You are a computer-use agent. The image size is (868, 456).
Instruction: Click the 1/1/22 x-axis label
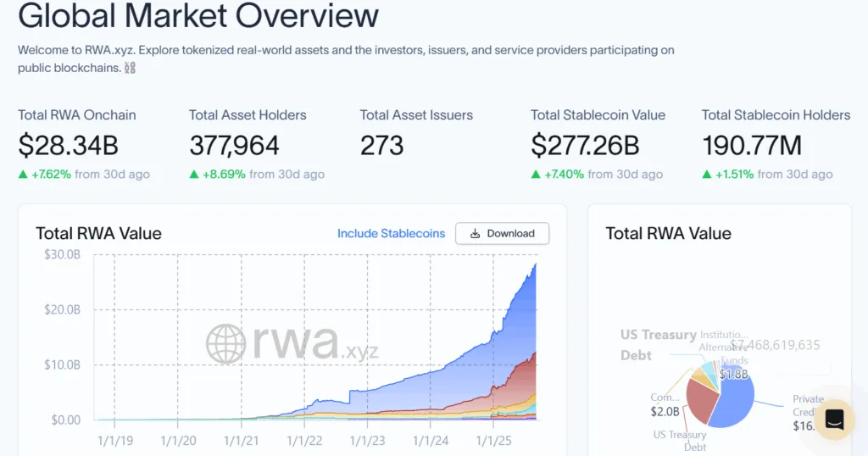click(x=304, y=441)
